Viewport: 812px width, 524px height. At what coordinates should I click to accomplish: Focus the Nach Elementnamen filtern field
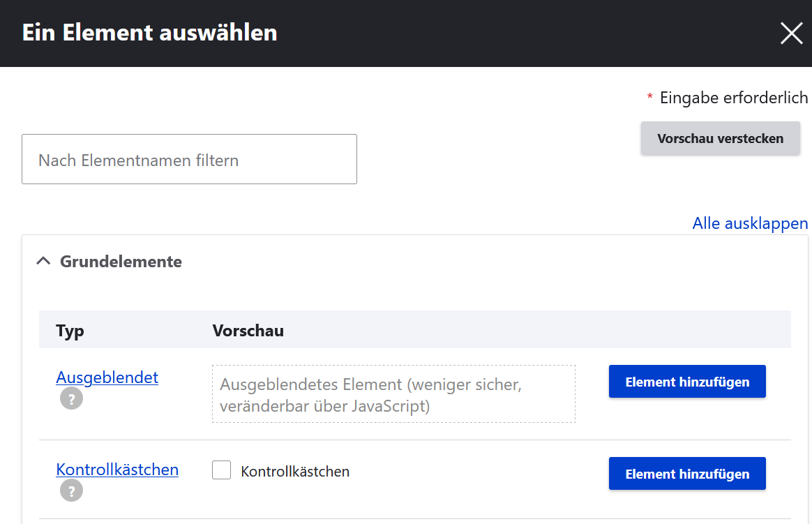pos(189,159)
